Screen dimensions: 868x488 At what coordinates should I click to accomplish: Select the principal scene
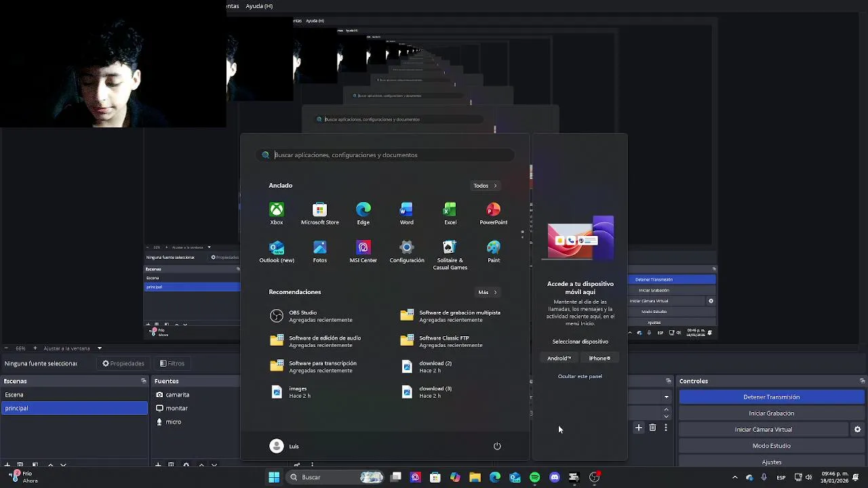pyautogui.click(x=74, y=408)
